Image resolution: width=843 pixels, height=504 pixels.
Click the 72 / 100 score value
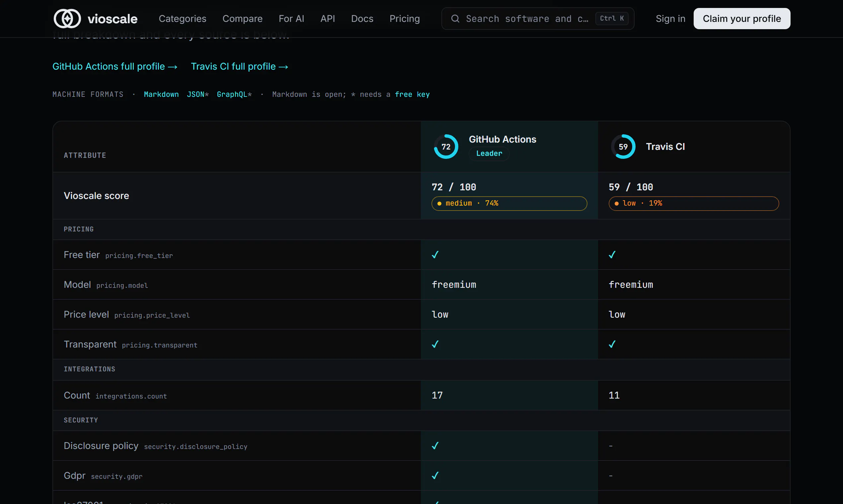click(454, 187)
